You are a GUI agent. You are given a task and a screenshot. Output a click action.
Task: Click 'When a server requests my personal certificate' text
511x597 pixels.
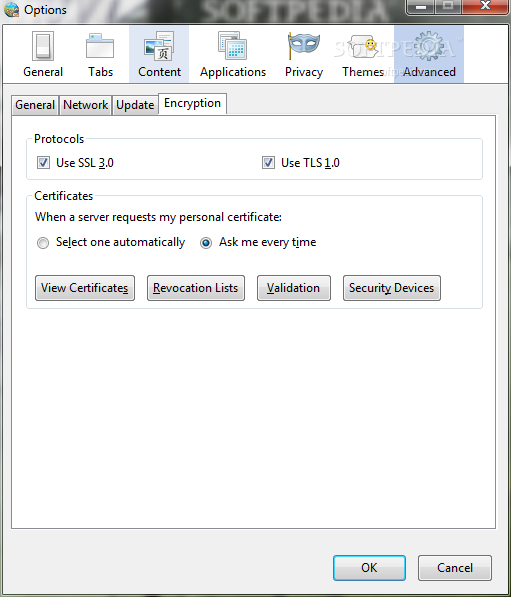[158, 217]
